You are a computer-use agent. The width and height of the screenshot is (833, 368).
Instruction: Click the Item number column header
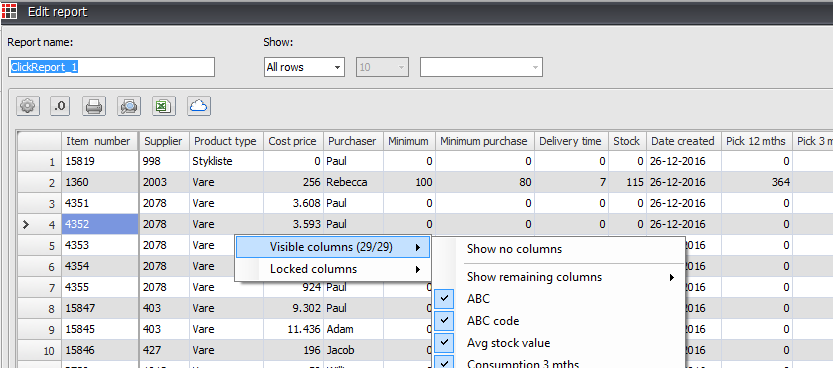100,141
